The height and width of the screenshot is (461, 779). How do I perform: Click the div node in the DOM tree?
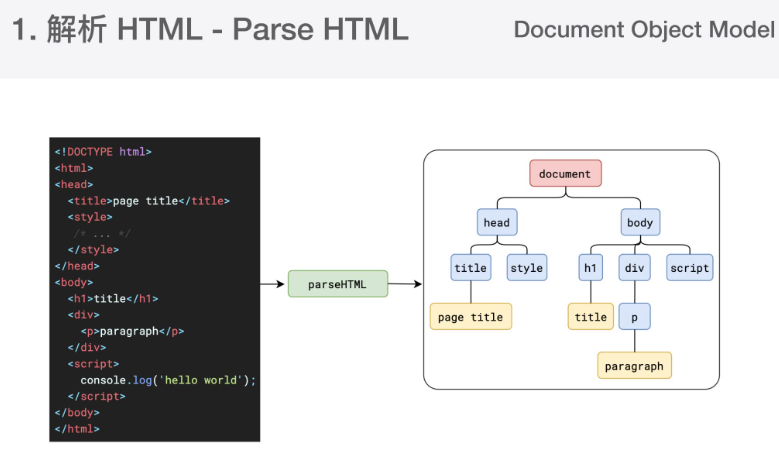coord(635,268)
